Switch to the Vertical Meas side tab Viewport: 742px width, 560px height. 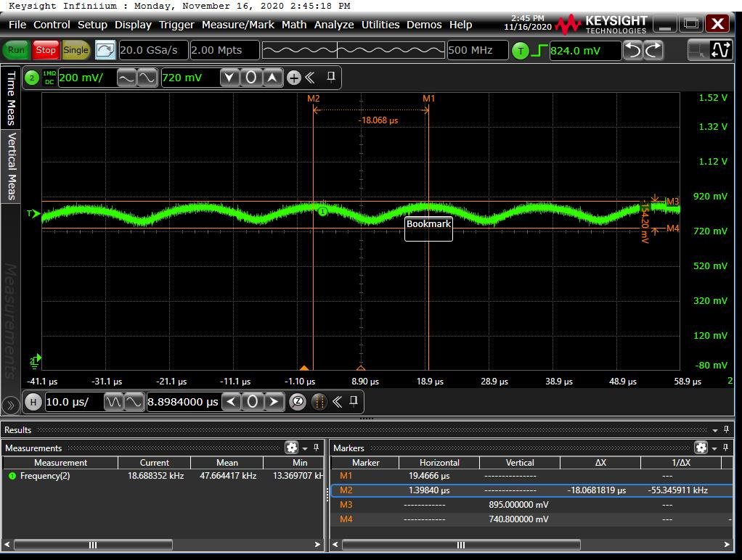point(10,166)
